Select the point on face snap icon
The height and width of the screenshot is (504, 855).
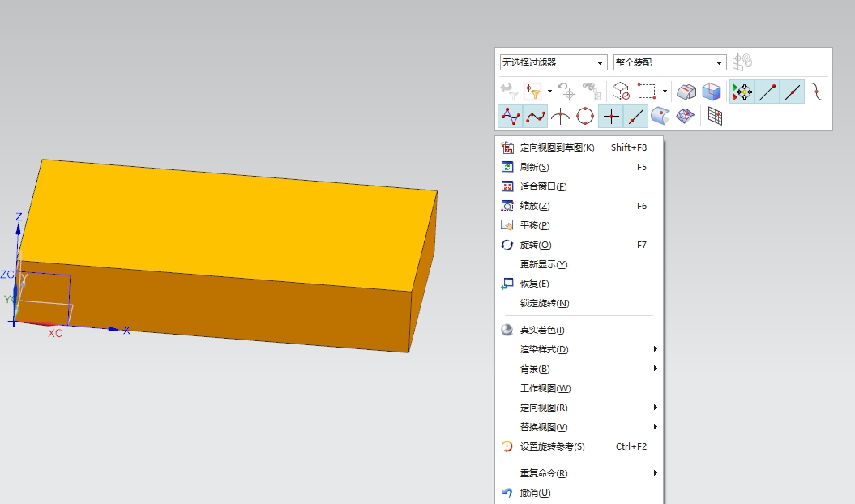coord(660,116)
